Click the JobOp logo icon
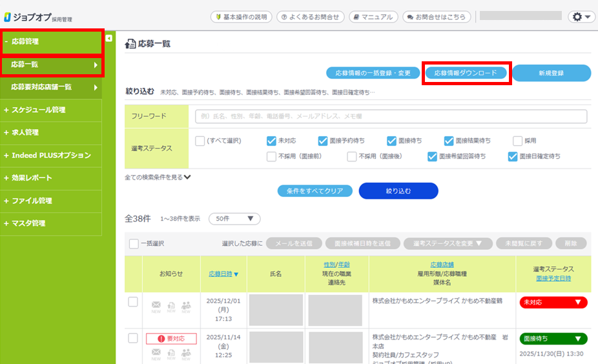Image resolution: width=598 pixels, height=364 pixels. pyautogui.click(x=7, y=17)
